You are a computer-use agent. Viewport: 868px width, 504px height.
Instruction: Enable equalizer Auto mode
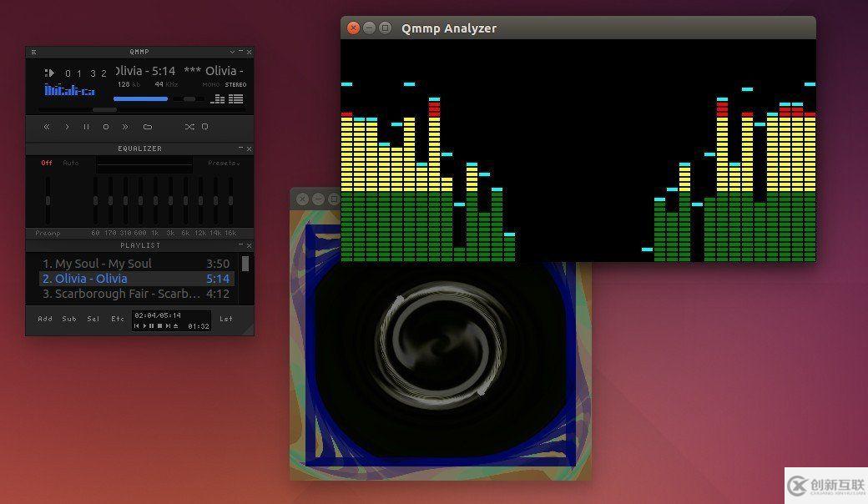click(71, 164)
